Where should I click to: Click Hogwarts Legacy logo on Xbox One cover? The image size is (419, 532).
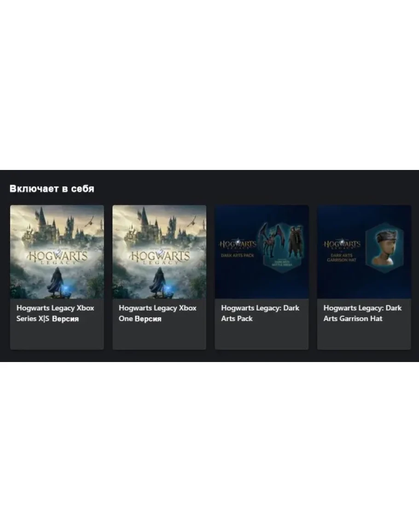coord(159,257)
